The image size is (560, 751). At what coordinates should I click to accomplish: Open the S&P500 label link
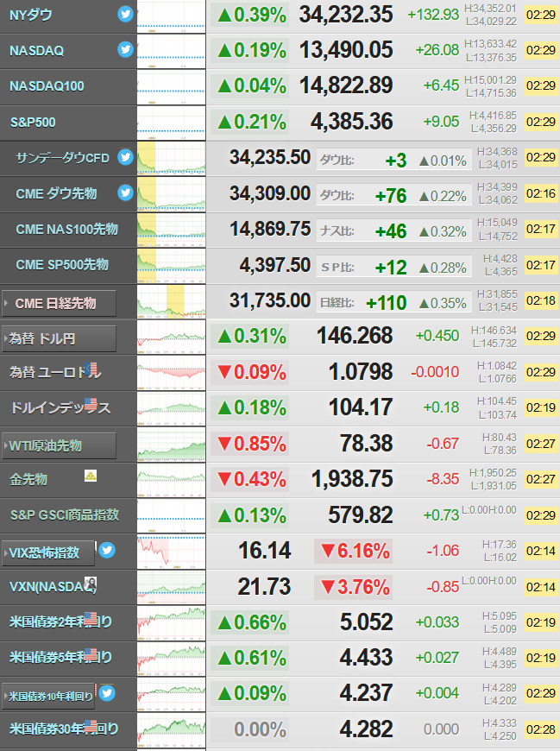click(33, 123)
